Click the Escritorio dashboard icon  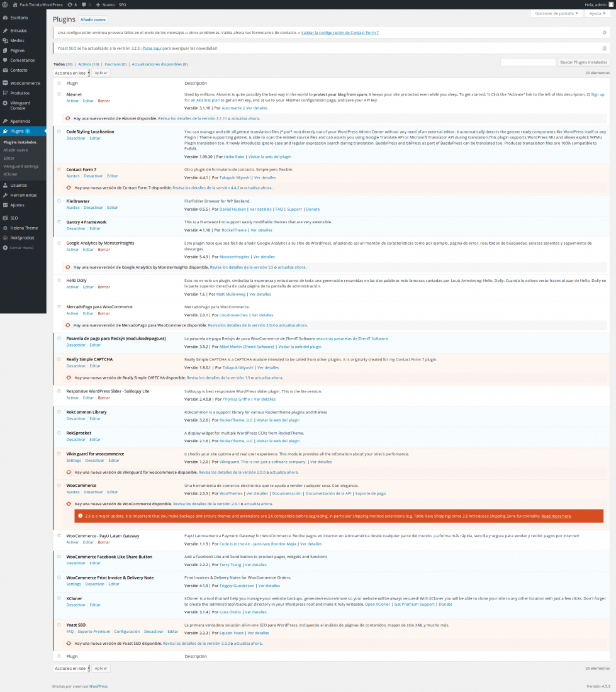click(x=5, y=18)
